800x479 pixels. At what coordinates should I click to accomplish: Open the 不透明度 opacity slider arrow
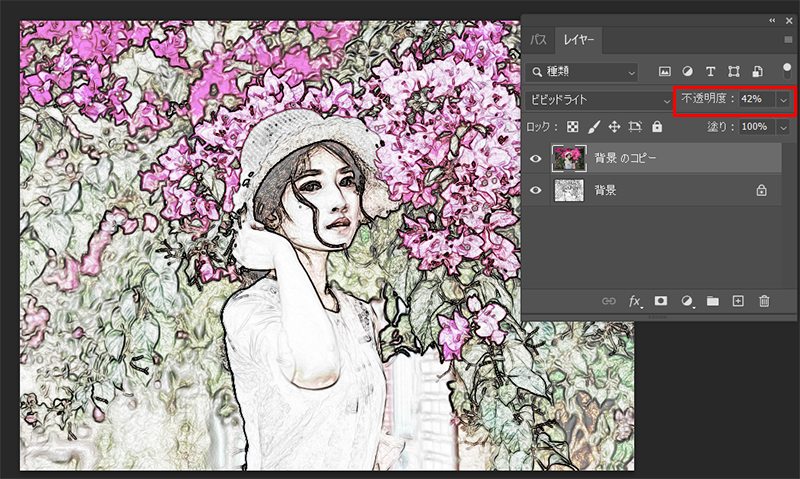[783, 100]
